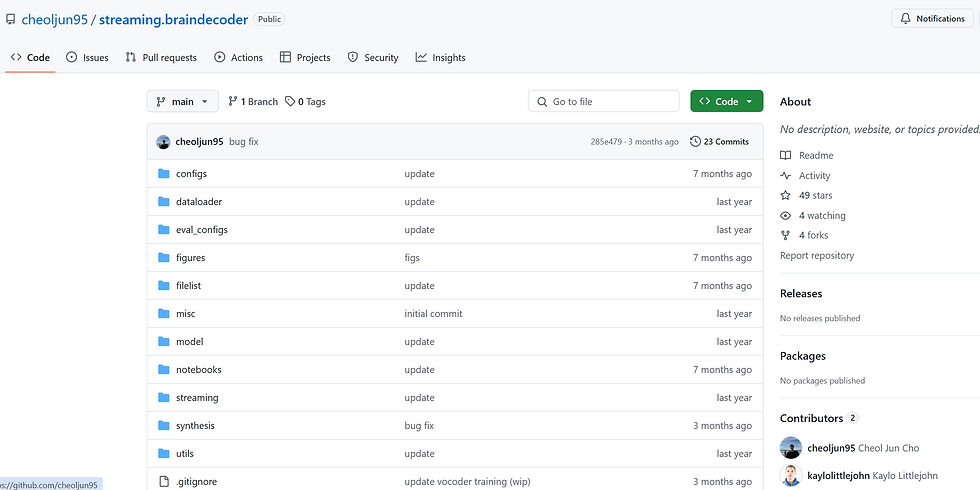The height and width of the screenshot is (490, 980).
Task: View the 0 Tags link
Action: click(305, 101)
